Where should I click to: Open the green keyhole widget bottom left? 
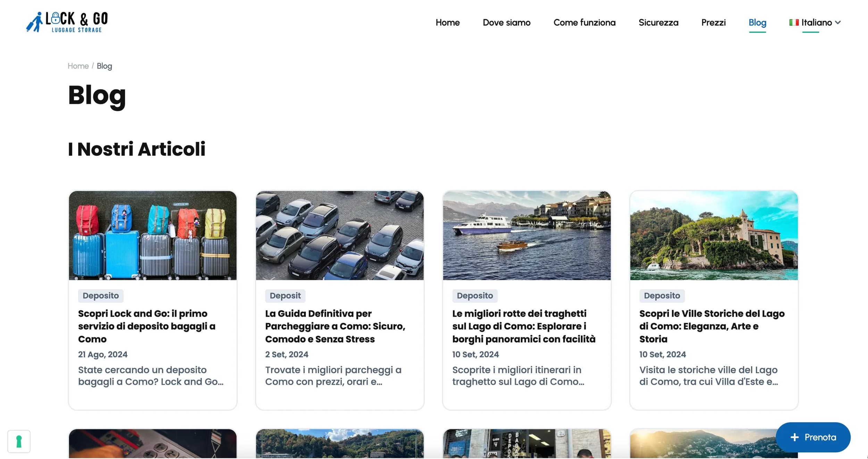click(x=19, y=441)
